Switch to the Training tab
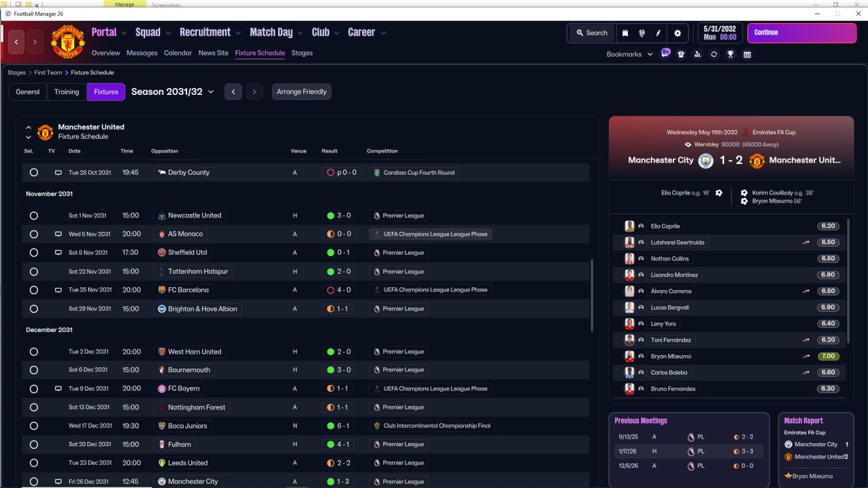 click(66, 91)
